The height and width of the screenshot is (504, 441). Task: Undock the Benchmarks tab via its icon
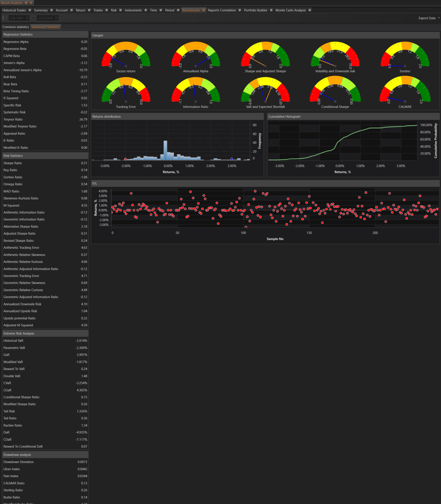pos(204,10)
